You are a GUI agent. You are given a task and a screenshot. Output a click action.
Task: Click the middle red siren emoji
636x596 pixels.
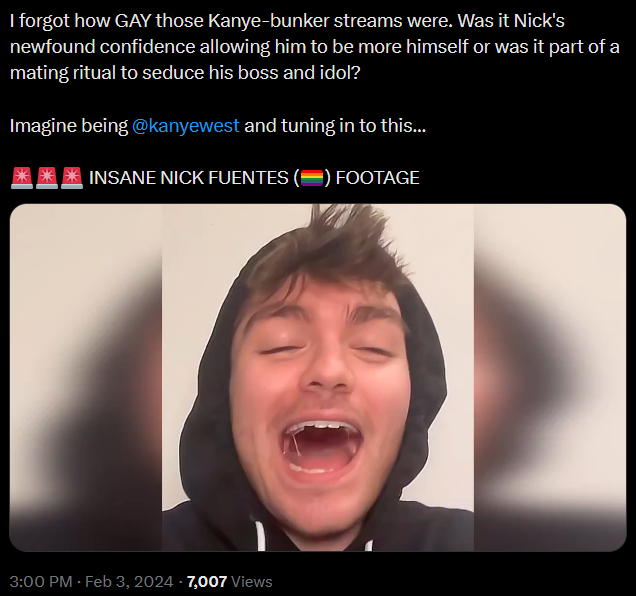point(47,178)
